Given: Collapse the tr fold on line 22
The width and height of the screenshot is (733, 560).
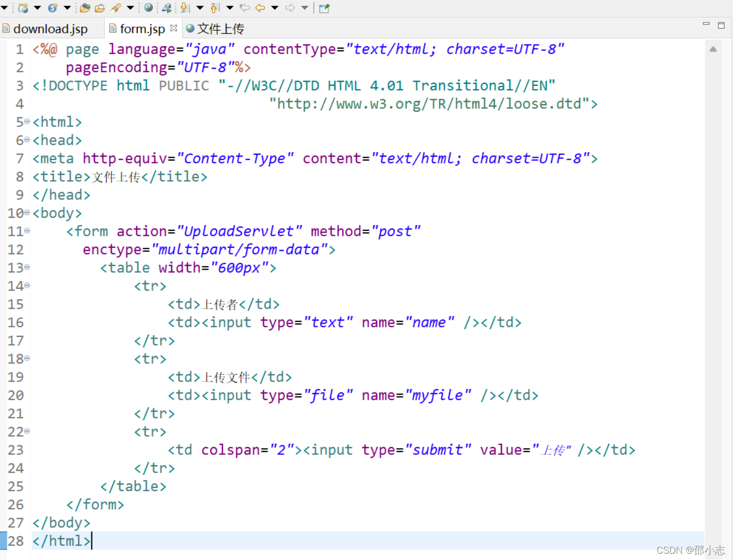Looking at the screenshot, I should point(27,431).
